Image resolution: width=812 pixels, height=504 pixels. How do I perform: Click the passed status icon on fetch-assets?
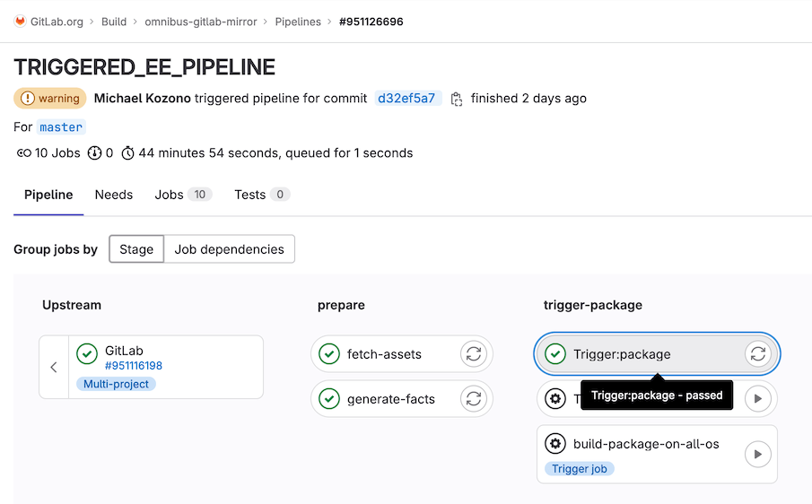(x=329, y=354)
